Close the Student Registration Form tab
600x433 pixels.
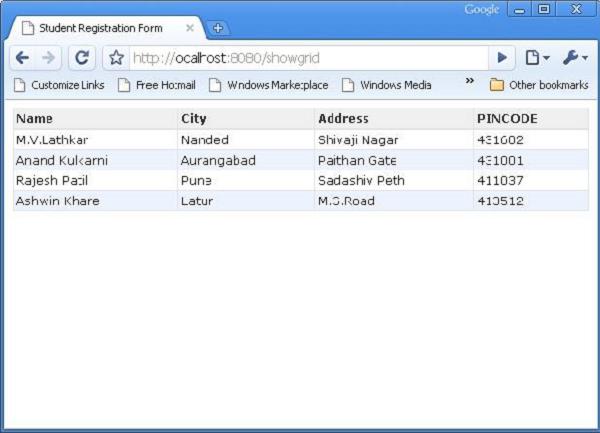point(190,28)
